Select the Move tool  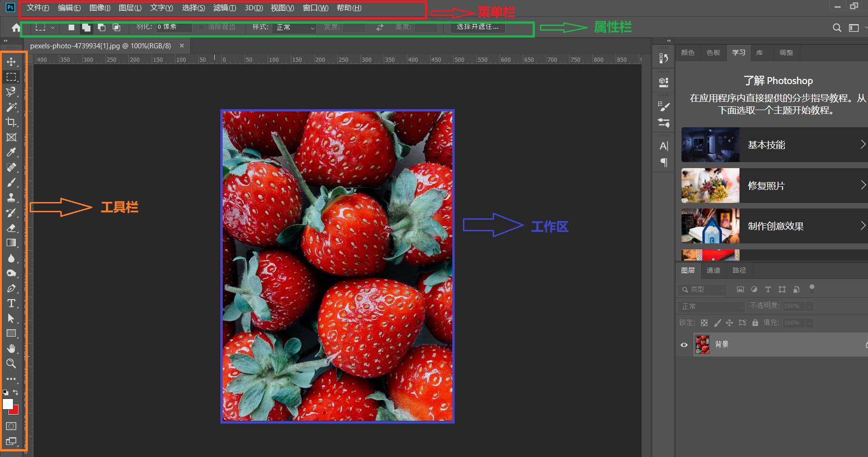[11, 62]
